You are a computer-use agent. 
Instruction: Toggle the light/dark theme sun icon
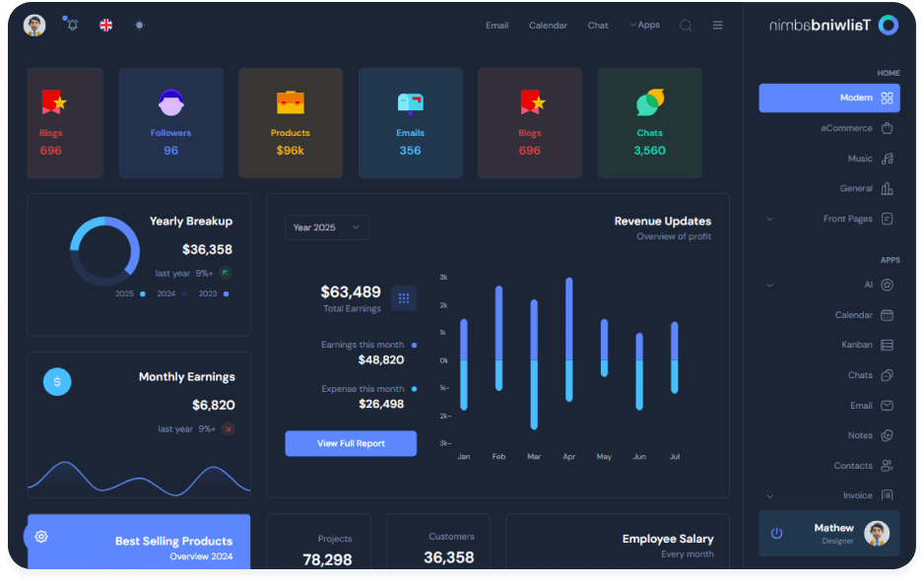point(139,25)
